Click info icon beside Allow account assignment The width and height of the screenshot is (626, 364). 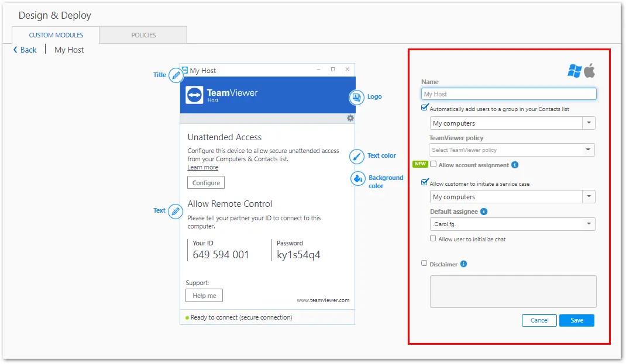pyautogui.click(x=515, y=165)
